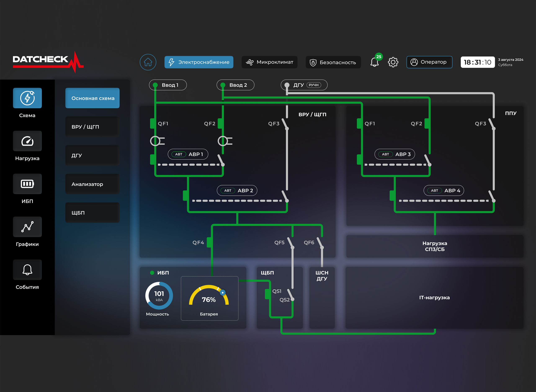Toggle the АВТ mode on АВР 1

179,154
